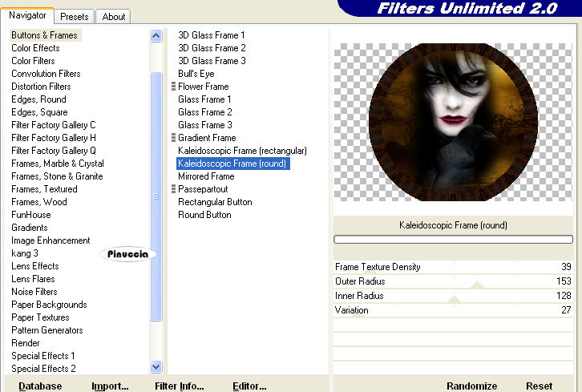Click the scroll down arrow in category list
Viewport: 582px width, 392px height.
click(156, 367)
